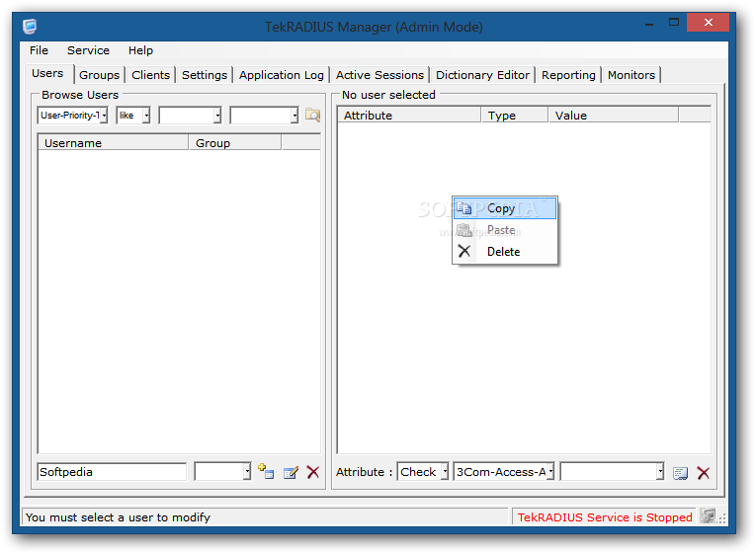The width and height of the screenshot is (756, 554).
Task: Click the delete user red X icon
Action: click(x=313, y=472)
